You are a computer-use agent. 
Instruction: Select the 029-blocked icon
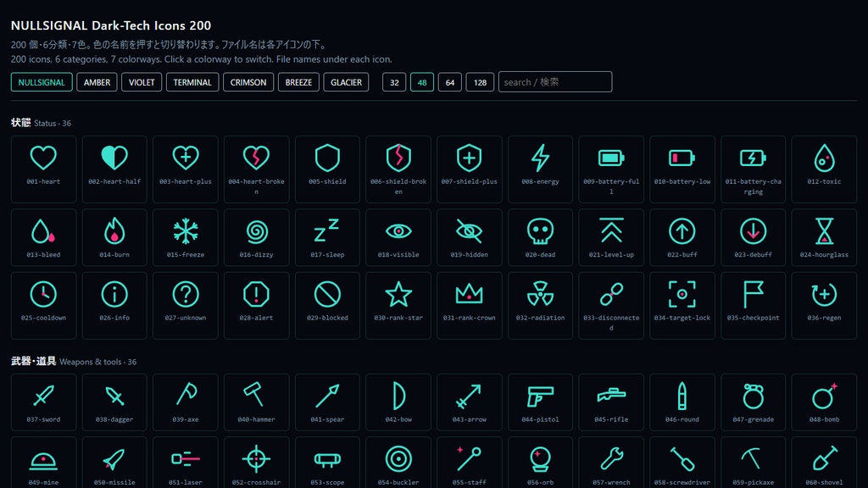(327, 294)
